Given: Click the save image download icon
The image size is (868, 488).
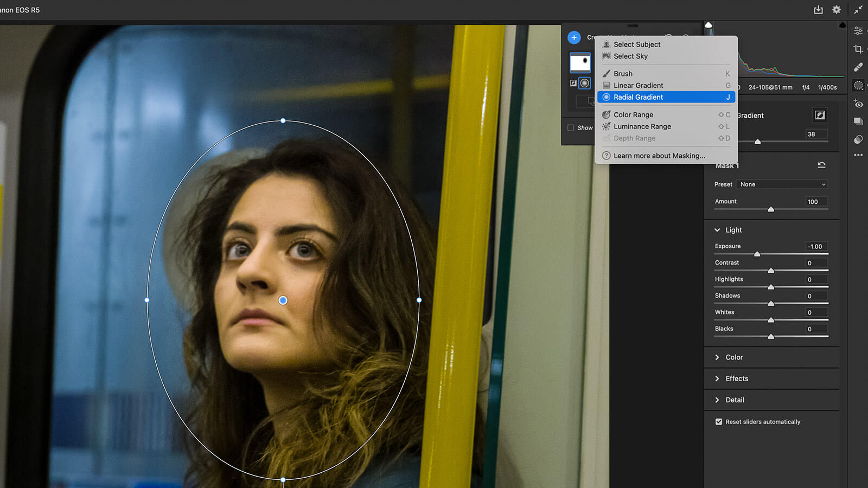Looking at the screenshot, I should [x=818, y=10].
